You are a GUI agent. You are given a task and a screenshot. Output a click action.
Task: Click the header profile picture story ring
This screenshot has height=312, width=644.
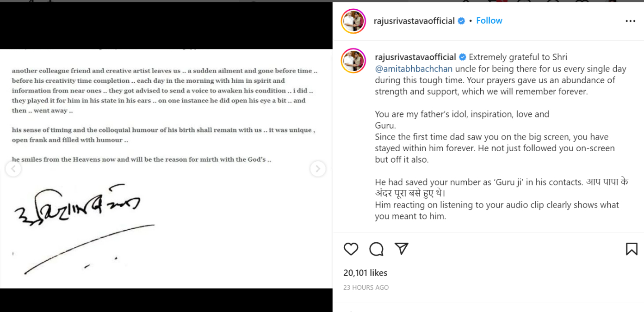pyautogui.click(x=353, y=21)
